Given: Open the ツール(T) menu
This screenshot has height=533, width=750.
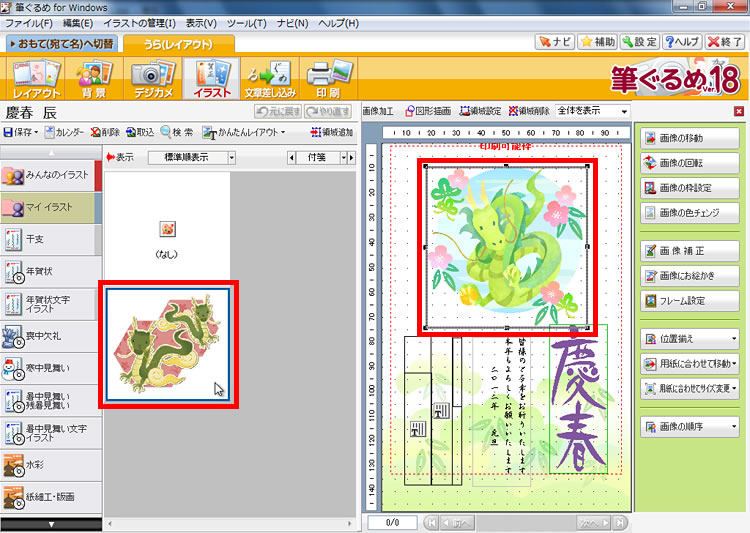Looking at the screenshot, I should coord(246,23).
